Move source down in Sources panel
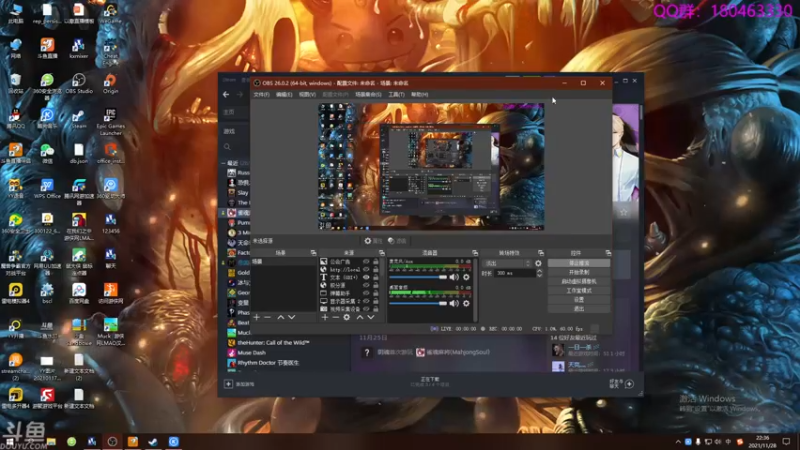This screenshot has width=800, height=450. coord(371,317)
